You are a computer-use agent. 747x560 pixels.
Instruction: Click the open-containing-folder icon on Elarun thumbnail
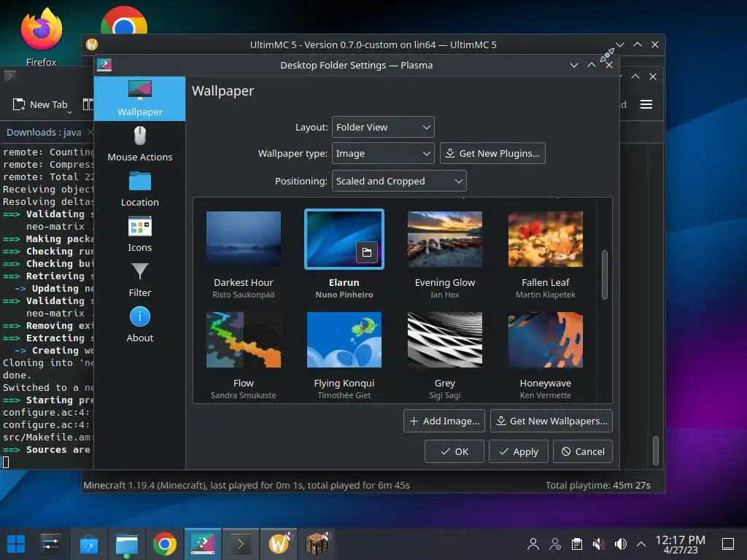pos(367,252)
